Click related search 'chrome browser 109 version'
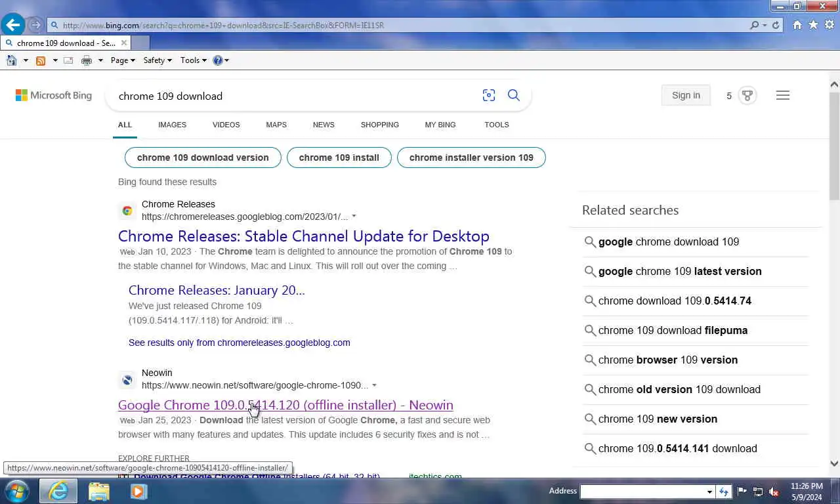840x504 pixels. click(668, 360)
